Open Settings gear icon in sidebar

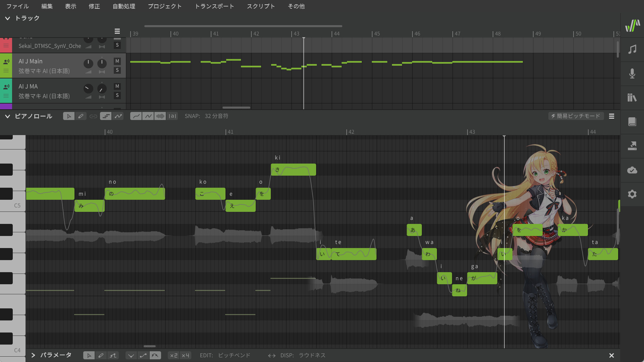[x=632, y=194]
